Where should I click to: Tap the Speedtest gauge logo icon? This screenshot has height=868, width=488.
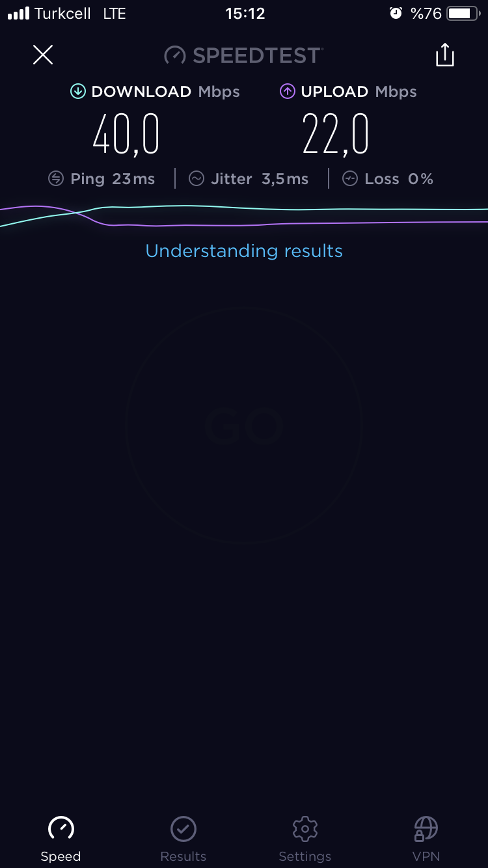175,55
